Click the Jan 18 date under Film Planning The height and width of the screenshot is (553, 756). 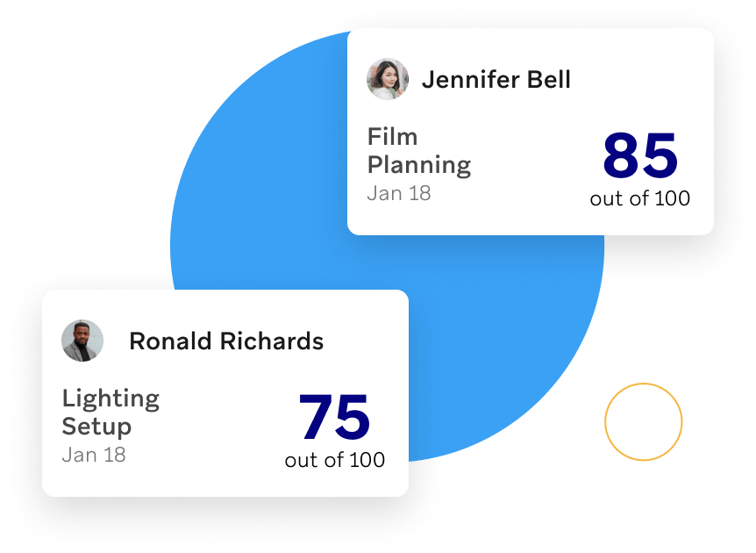click(x=399, y=193)
